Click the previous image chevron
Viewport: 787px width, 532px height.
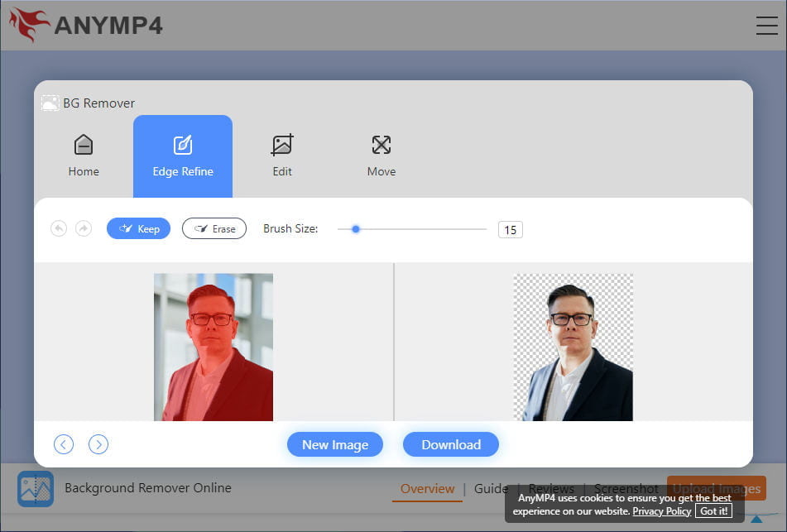pos(64,444)
